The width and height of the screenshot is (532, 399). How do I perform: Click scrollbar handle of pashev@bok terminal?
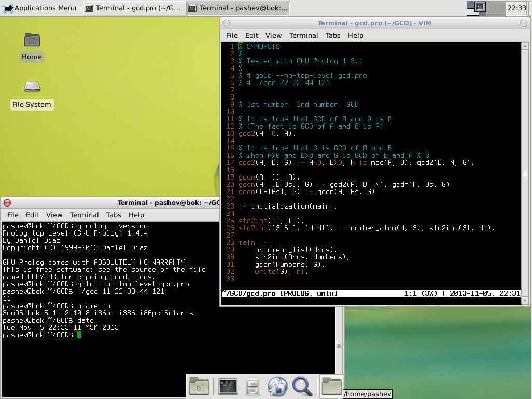339,345
